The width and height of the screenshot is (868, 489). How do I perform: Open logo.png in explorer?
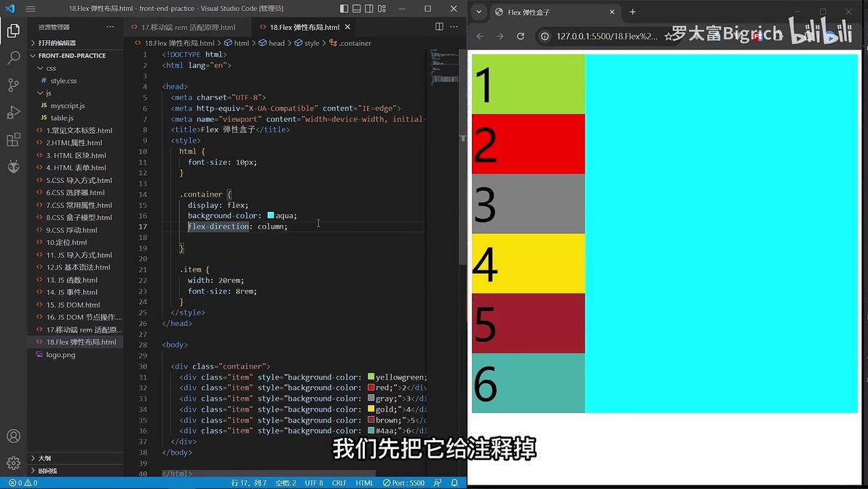point(60,355)
